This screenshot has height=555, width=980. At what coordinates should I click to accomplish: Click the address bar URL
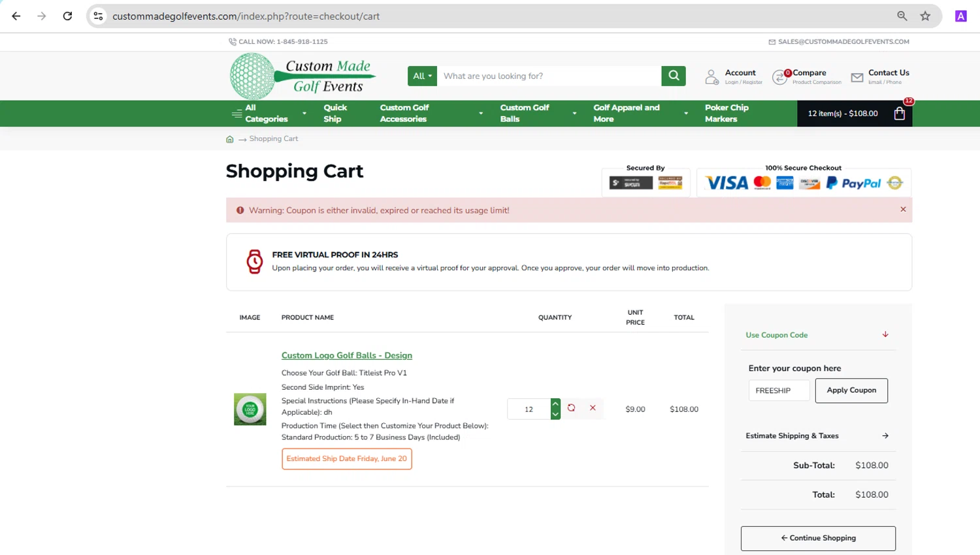[x=246, y=16]
